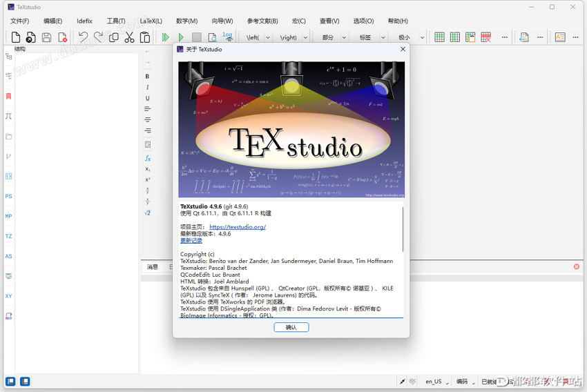Open the Idefix menu
The image size is (587, 392).
[x=85, y=21]
